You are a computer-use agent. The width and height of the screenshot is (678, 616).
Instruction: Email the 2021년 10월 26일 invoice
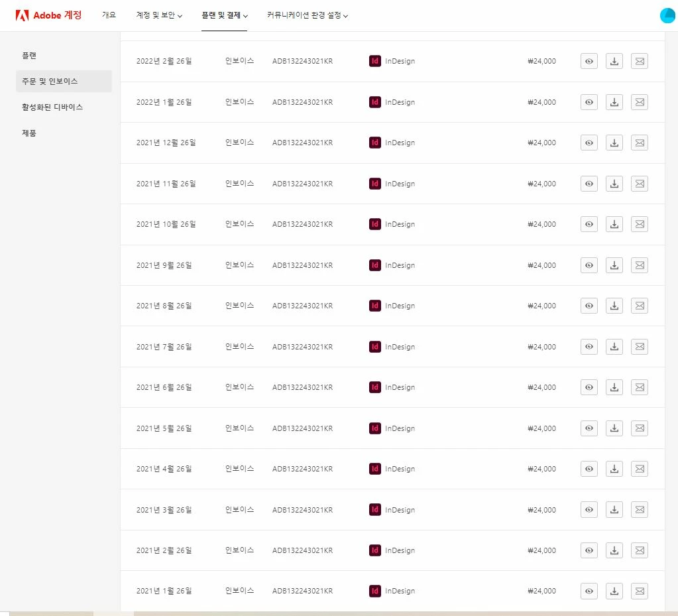(640, 224)
